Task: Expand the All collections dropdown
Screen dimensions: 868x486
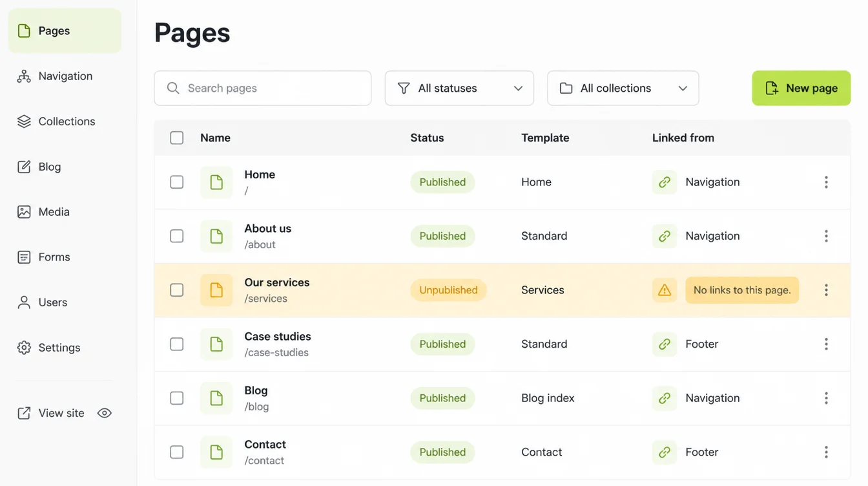Action: point(623,88)
